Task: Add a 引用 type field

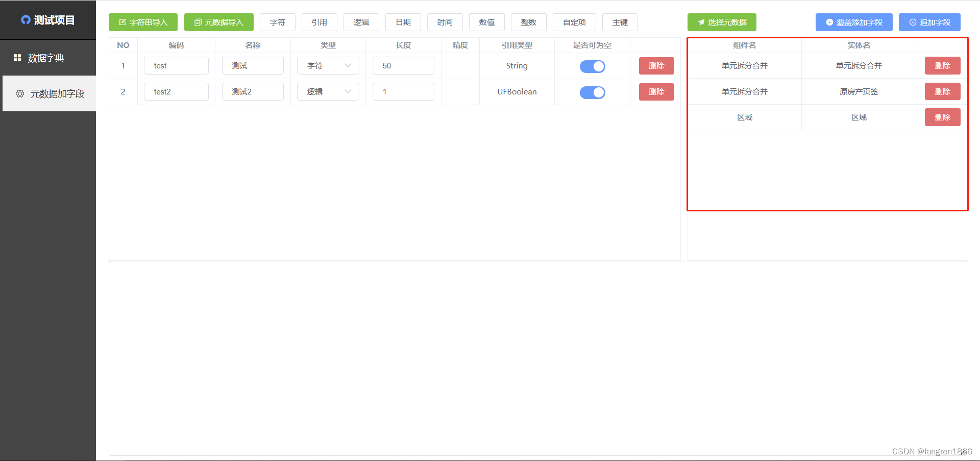Action: 320,22
